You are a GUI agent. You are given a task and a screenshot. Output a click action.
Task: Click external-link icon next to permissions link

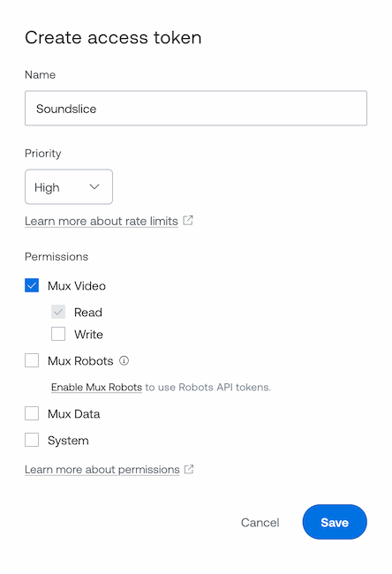point(189,469)
